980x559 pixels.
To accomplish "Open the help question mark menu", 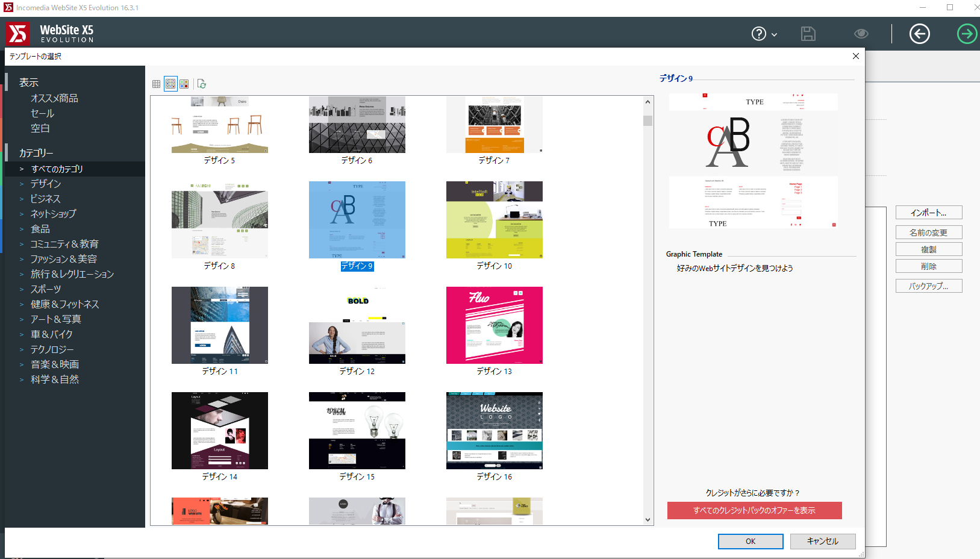I will [x=763, y=34].
